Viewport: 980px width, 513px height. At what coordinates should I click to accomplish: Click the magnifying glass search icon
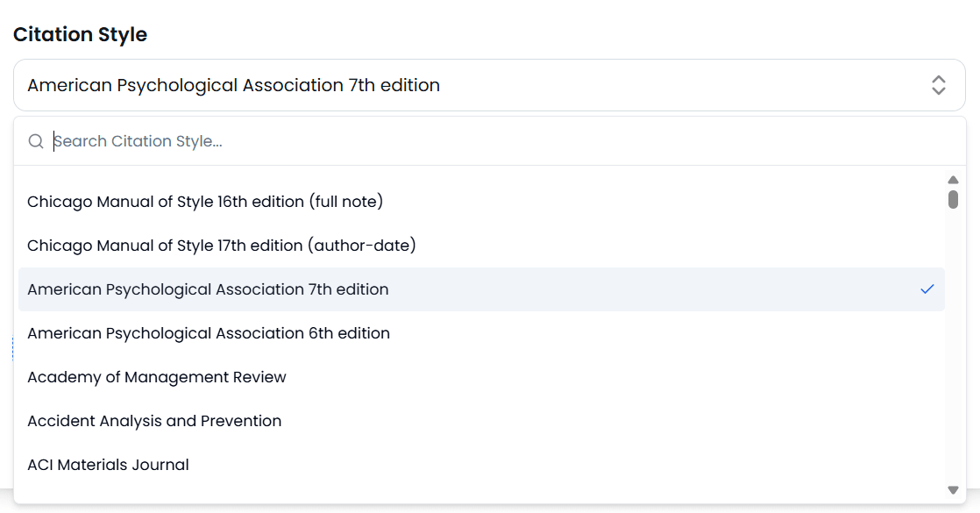click(x=36, y=141)
